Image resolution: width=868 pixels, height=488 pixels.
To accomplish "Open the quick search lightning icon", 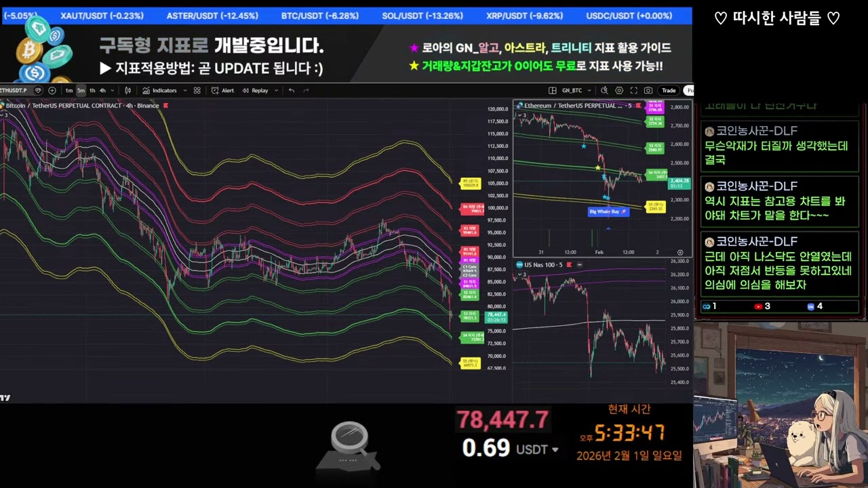I will click(x=604, y=90).
